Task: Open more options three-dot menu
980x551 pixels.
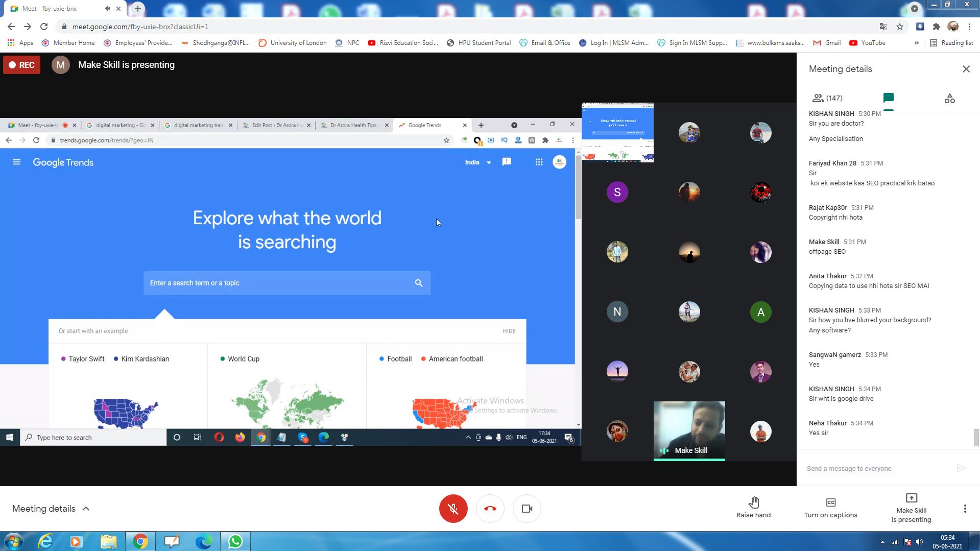Action: [x=965, y=509]
